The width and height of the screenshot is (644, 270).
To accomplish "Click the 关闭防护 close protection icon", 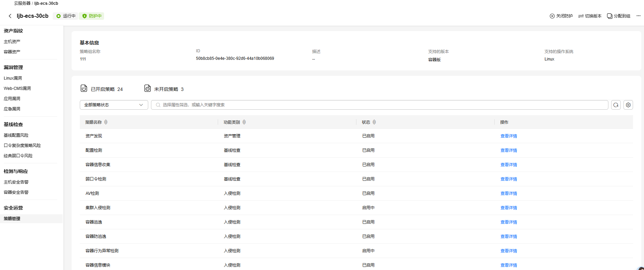I will point(552,16).
